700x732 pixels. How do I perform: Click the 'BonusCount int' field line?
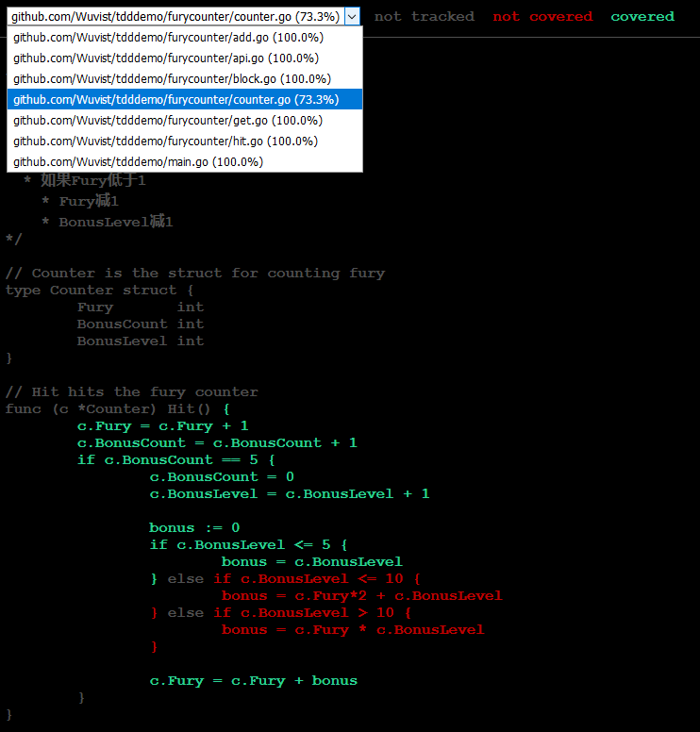click(x=140, y=324)
